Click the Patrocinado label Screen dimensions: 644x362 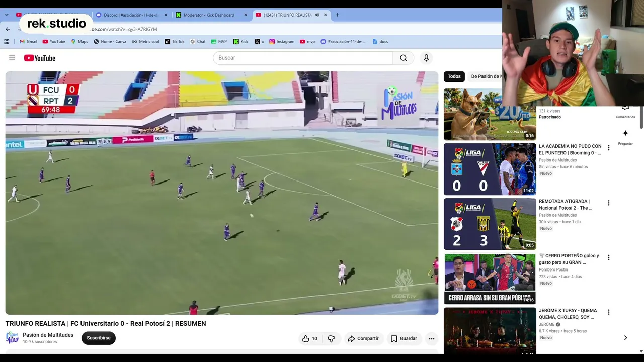[x=550, y=117]
